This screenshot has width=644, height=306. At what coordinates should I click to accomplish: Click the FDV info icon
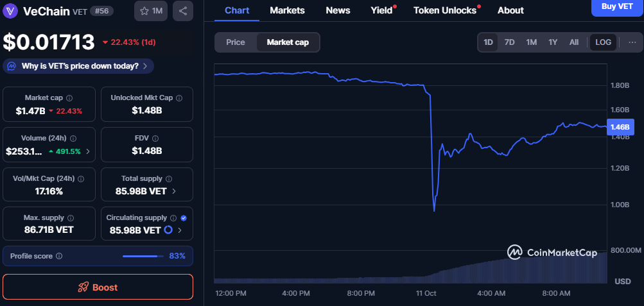(156, 138)
